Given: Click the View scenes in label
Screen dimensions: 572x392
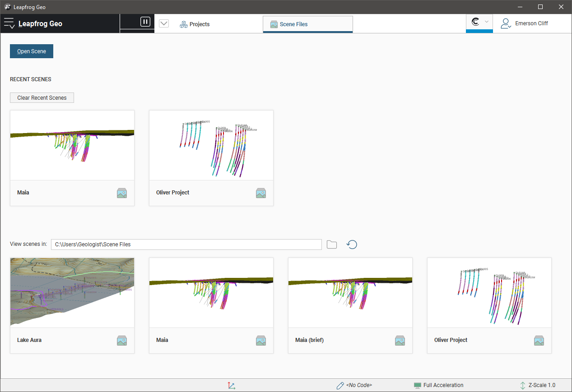Looking at the screenshot, I should (28, 244).
